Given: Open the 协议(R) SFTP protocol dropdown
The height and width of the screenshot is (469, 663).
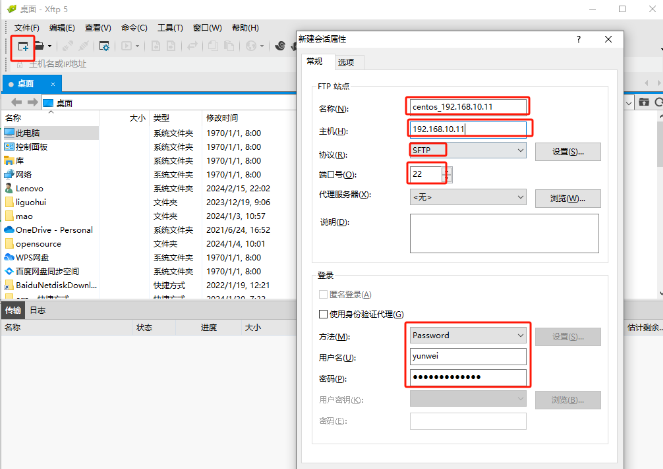Looking at the screenshot, I should tap(468, 150).
